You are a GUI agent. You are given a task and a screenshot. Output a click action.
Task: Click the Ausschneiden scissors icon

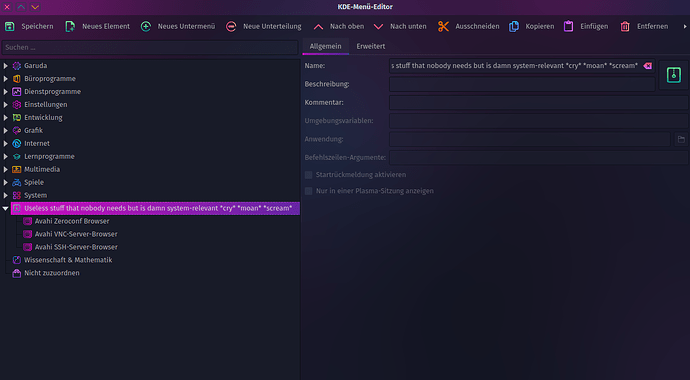click(x=443, y=26)
